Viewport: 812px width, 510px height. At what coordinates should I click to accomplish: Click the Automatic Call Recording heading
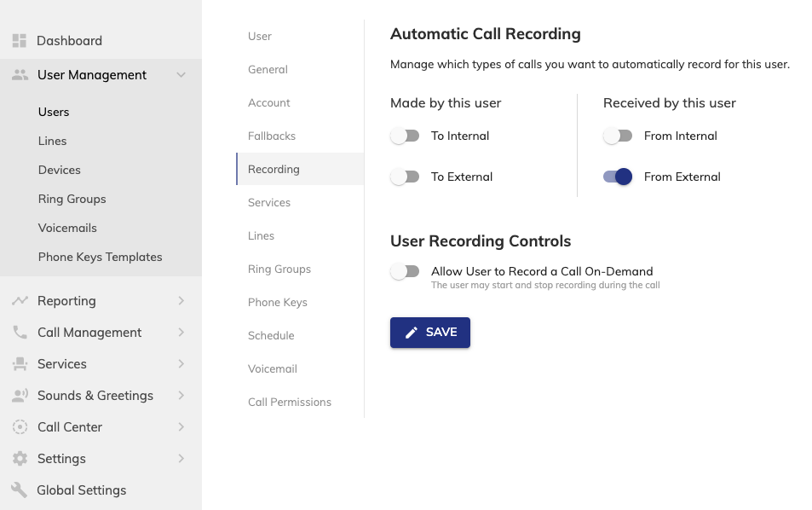485,34
